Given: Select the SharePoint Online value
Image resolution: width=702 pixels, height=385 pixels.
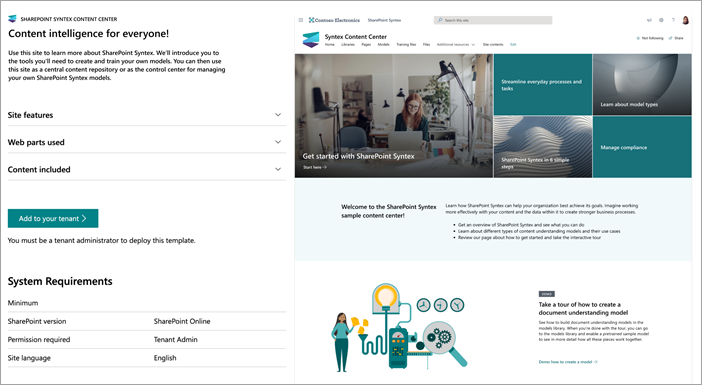Looking at the screenshot, I should click(x=182, y=321).
